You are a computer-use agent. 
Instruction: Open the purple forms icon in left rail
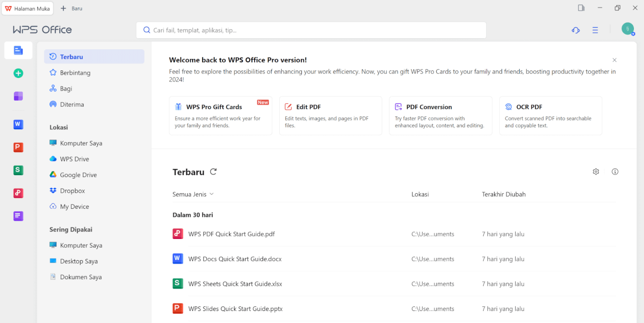pyautogui.click(x=18, y=216)
